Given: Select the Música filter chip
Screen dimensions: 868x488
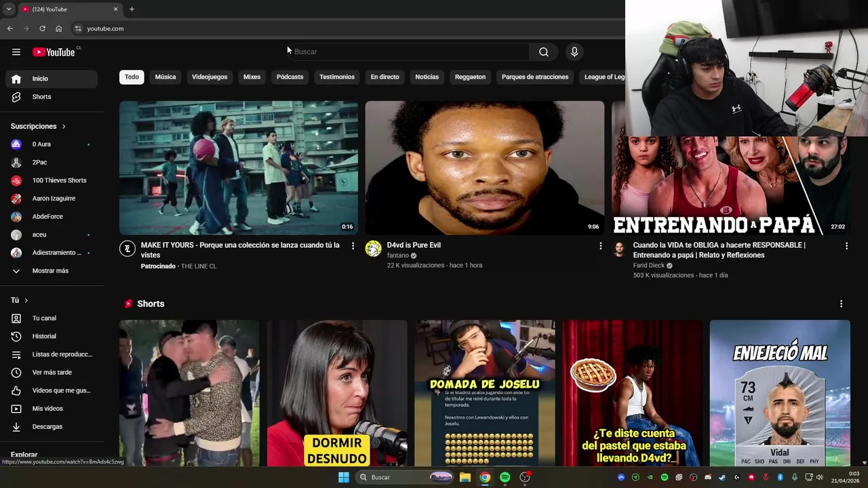Looking at the screenshot, I should (165, 77).
